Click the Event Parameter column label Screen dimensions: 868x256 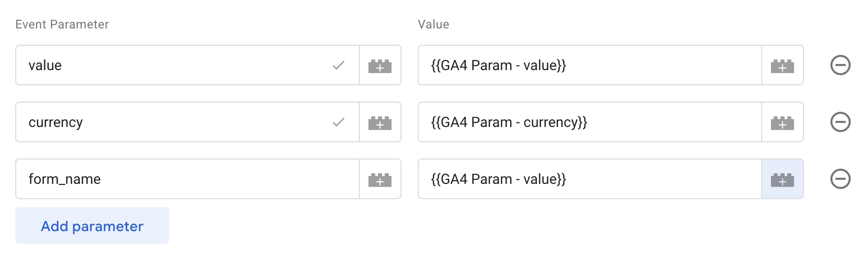click(62, 24)
